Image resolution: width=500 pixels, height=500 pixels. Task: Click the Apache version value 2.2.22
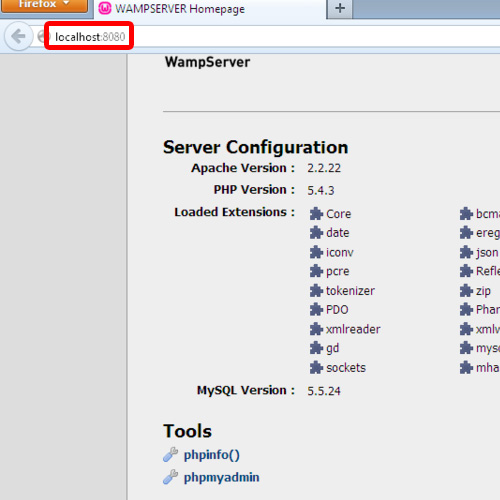[x=324, y=168]
